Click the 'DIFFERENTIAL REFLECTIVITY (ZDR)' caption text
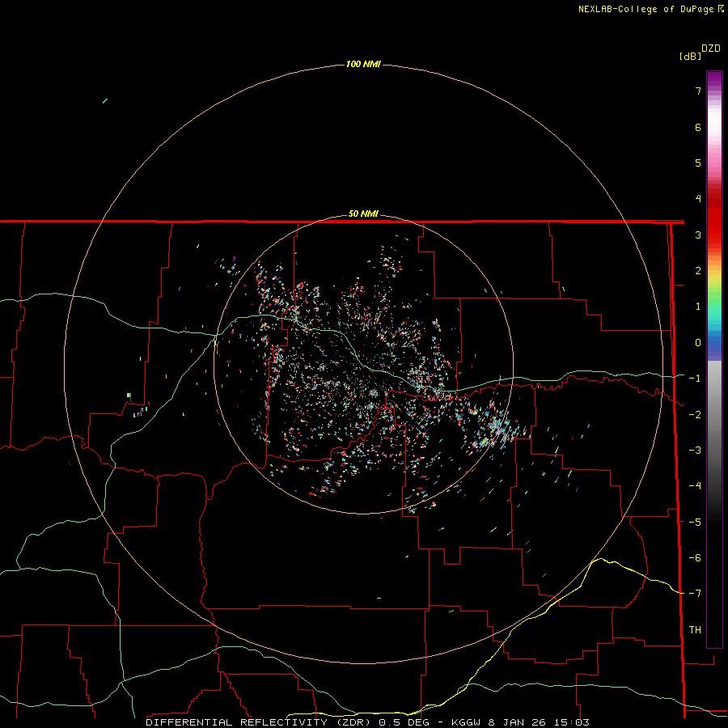Image resolution: width=728 pixels, height=728 pixels. coord(258,722)
